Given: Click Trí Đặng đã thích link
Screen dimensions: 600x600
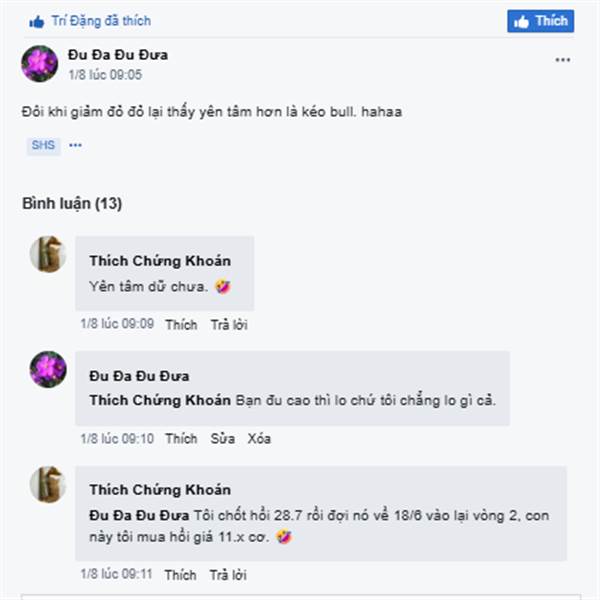Looking at the screenshot, I should point(101,21).
